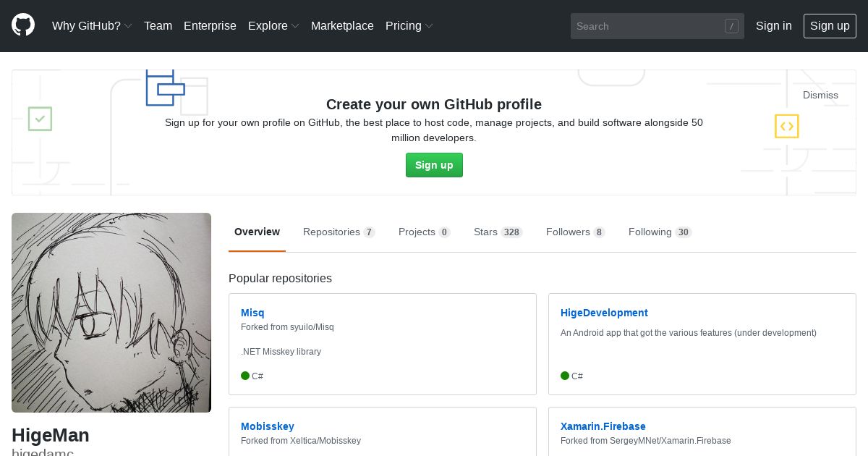868x456 pixels.
Task: Open the Xamarin.Firebase repository
Action: tap(603, 426)
